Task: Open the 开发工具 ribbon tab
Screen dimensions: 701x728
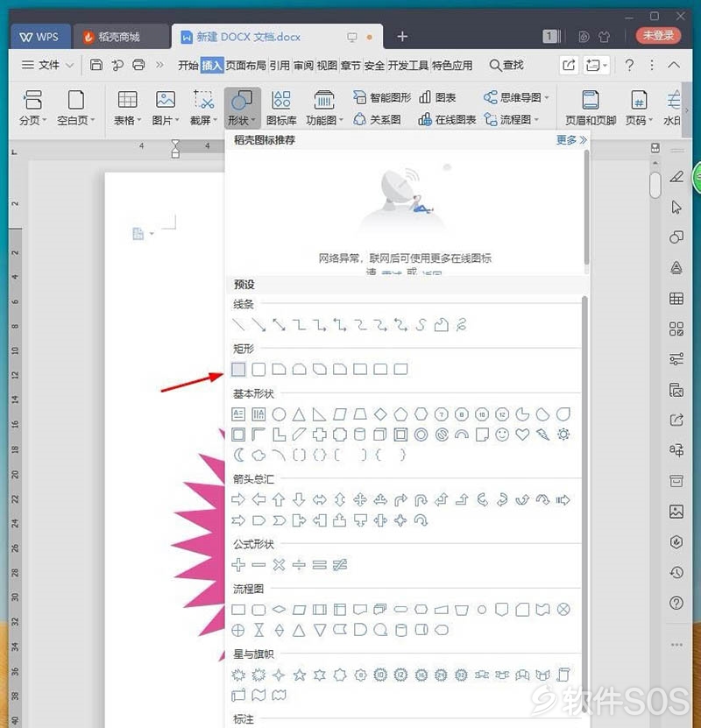Action: tap(408, 66)
